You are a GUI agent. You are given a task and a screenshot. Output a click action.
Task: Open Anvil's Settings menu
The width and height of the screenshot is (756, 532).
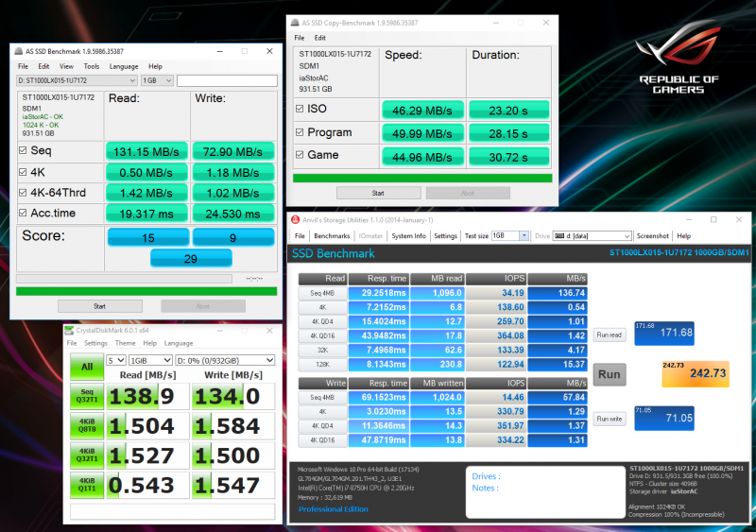[445, 236]
